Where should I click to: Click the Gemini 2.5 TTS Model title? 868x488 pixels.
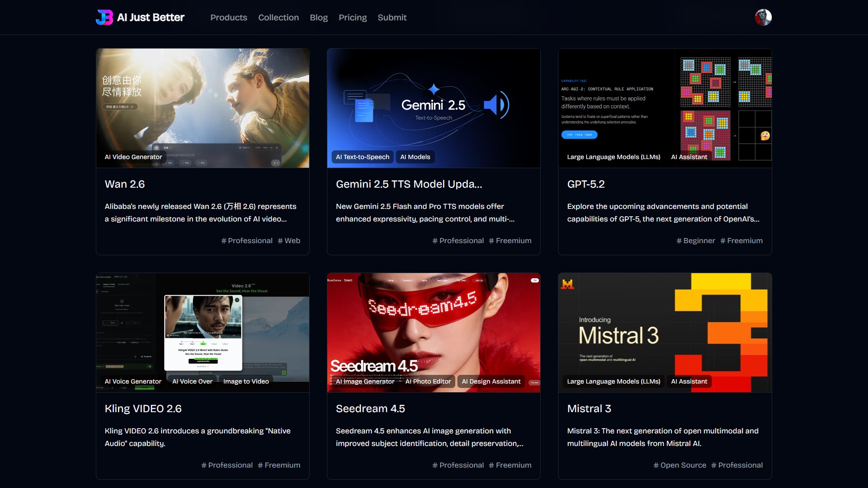409,184
